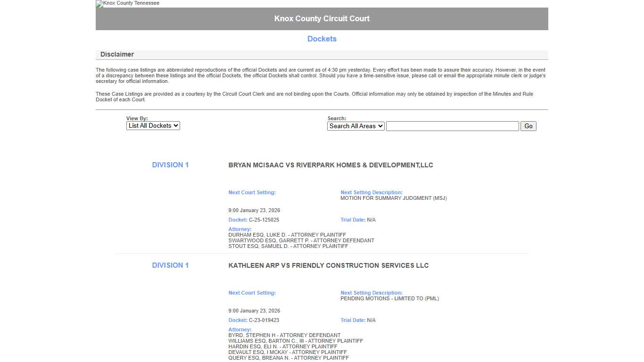Click docket number C-23-019423
The height and width of the screenshot is (362, 644).
(x=264, y=320)
